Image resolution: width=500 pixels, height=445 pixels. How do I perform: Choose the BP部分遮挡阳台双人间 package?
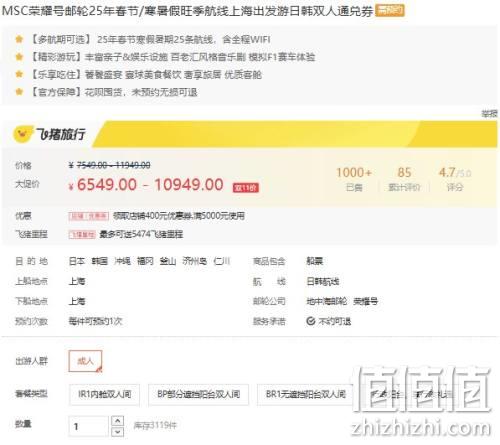[x=198, y=394]
